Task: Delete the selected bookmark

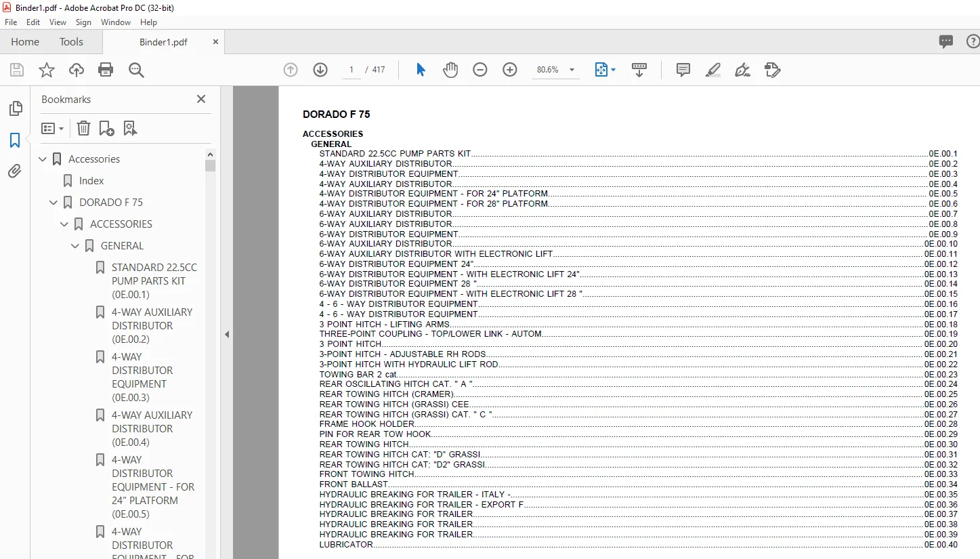Action: [x=83, y=128]
